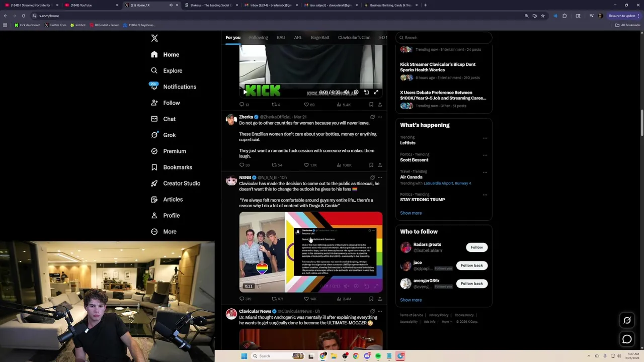Open Privacy Policy footer link
Image resolution: width=644 pixels, height=362 pixels.
(x=439, y=315)
